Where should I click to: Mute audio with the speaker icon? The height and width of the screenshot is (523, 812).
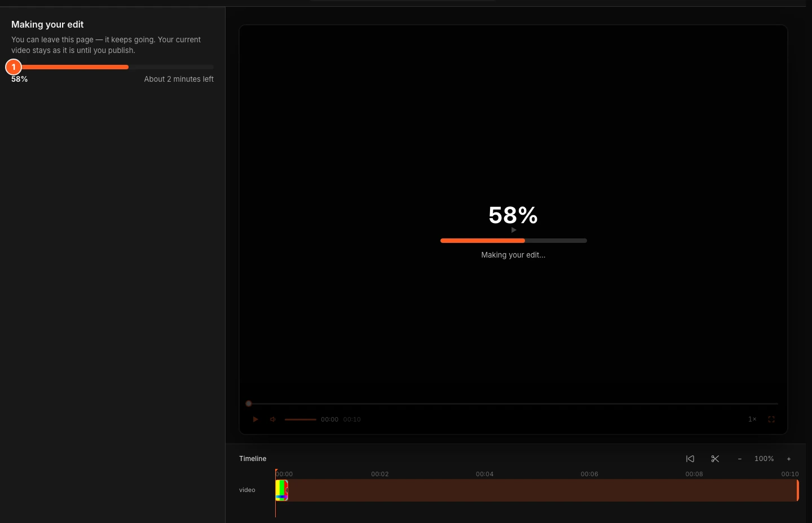273,419
